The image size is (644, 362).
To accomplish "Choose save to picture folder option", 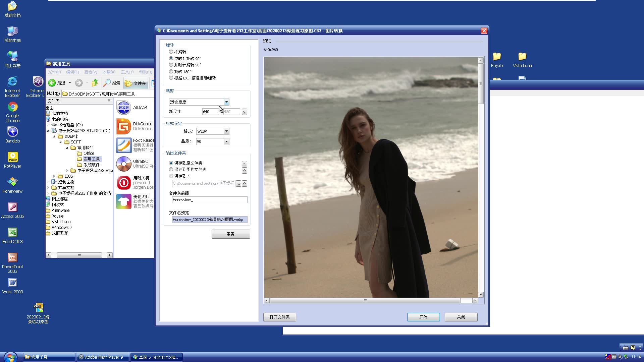I will [171, 170].
